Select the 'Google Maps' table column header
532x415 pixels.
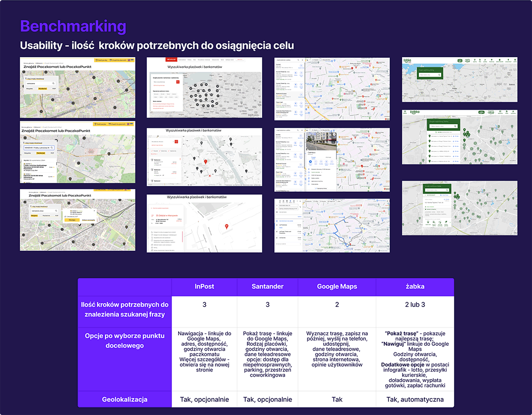click(337, 287)
